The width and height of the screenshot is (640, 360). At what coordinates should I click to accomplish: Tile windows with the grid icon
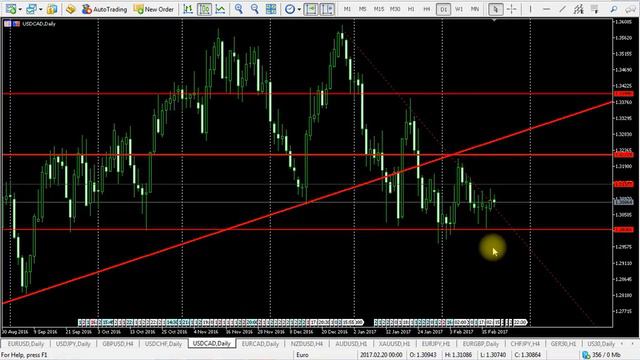[x=271, y=9]
